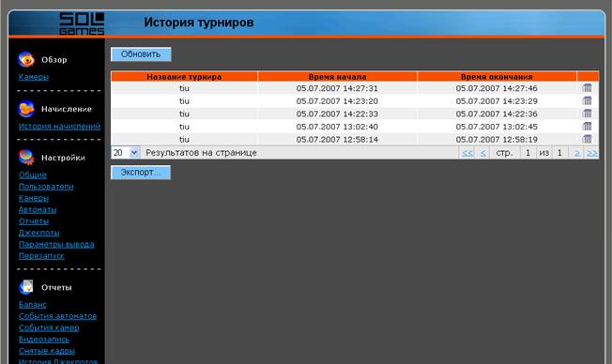The height and width of the screenshot is (364, 612).
Task: Open Параметры вывода link
Action: (x=56, y=245)
